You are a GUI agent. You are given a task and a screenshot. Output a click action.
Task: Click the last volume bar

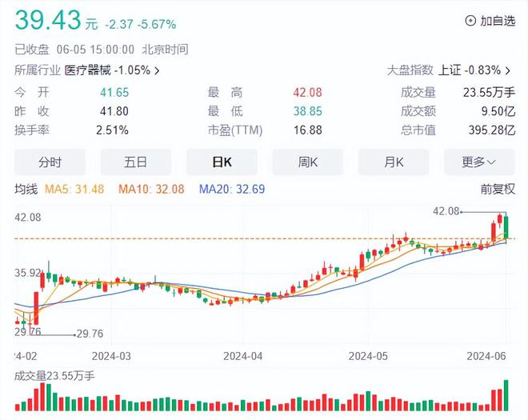[506, 394]
